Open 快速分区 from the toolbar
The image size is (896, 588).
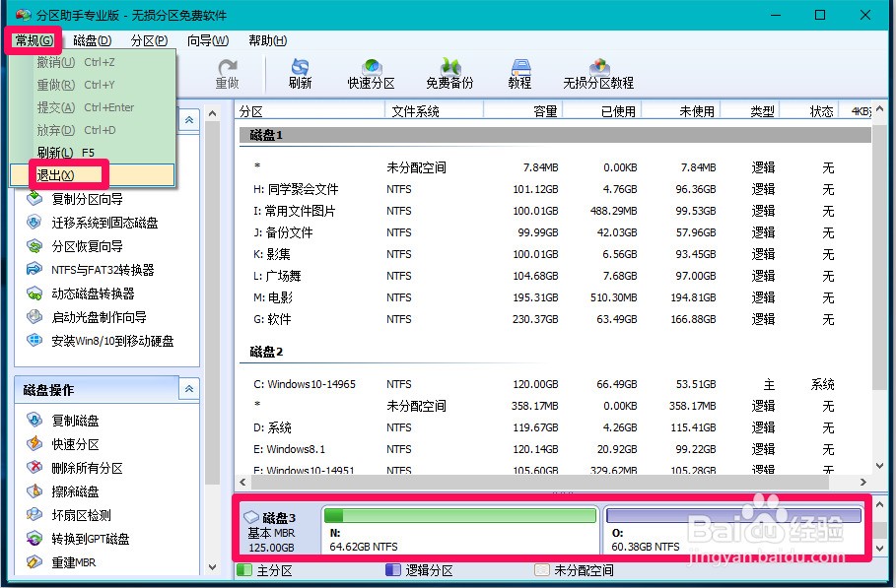click(x=371, y=71)
